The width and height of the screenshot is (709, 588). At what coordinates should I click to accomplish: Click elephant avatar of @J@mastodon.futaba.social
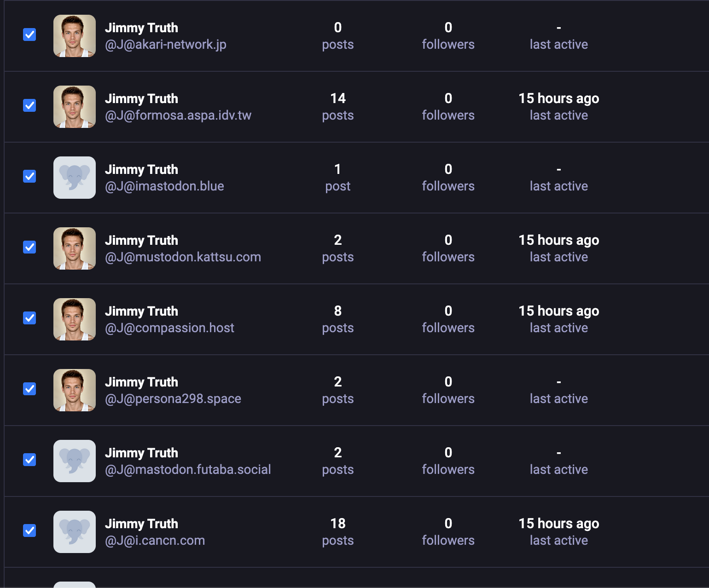point(75,461)
